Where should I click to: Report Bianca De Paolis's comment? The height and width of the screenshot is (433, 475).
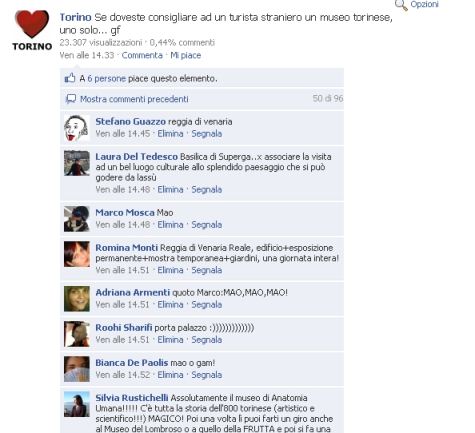point(207,375)
